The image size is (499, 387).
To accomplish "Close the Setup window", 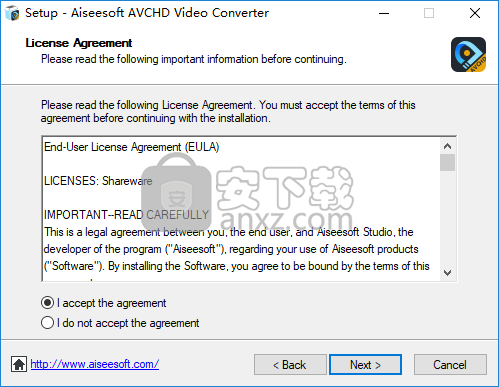I will point(475,13).
